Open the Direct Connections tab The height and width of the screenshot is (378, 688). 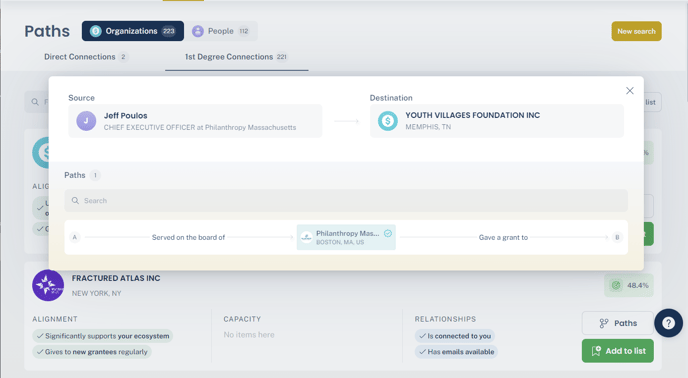point(86,57)
